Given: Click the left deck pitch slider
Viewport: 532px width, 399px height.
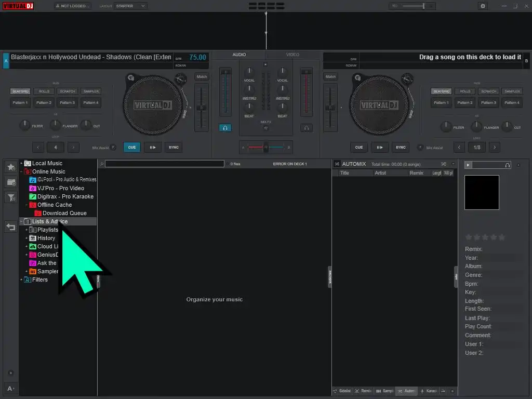Looking at the screenshot, I should (x=201, y=108).
